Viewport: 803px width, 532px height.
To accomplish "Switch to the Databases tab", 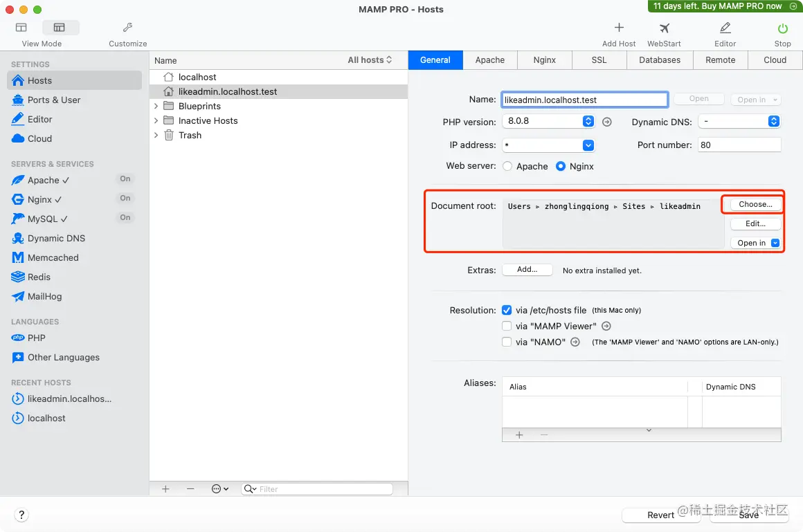I will (x=660, y=60).
